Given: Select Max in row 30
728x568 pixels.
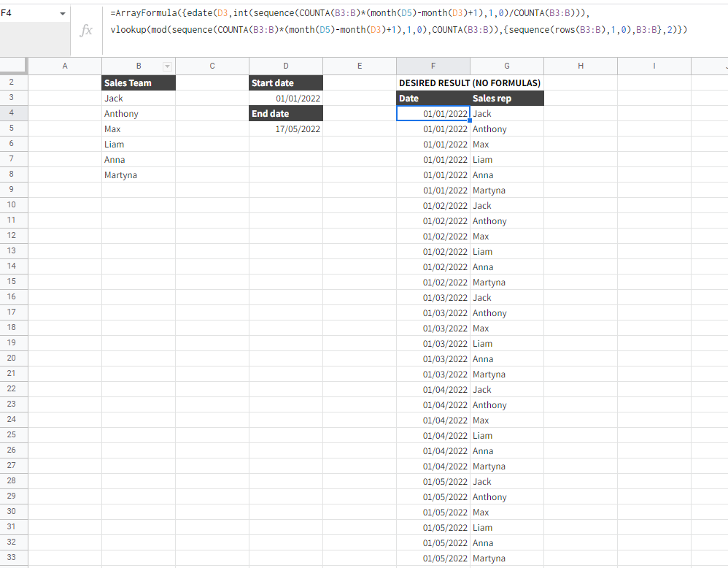Looking at the screenshot, I should [507, 513].
